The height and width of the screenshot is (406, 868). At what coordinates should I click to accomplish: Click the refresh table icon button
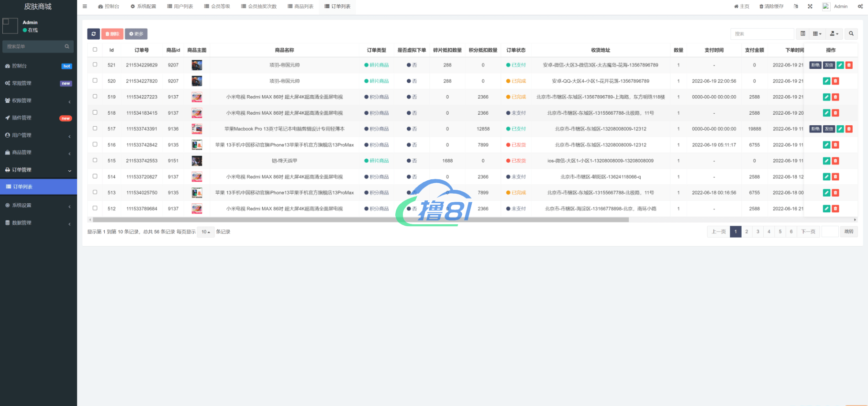click(93, 34)
